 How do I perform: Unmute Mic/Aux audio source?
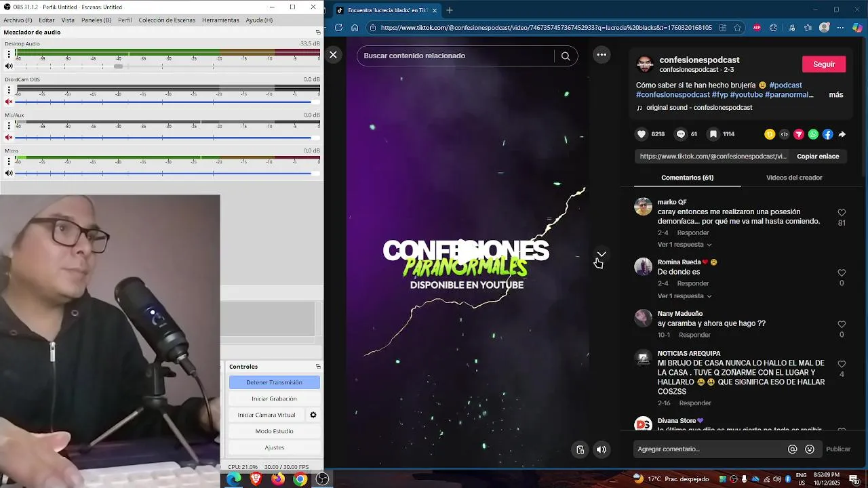9,138
